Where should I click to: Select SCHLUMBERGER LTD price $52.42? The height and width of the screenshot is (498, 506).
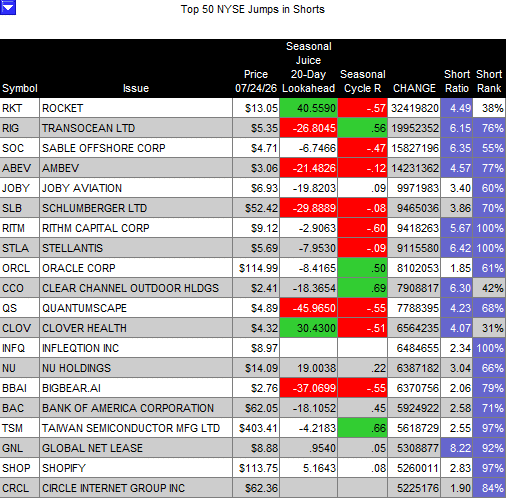256,208
